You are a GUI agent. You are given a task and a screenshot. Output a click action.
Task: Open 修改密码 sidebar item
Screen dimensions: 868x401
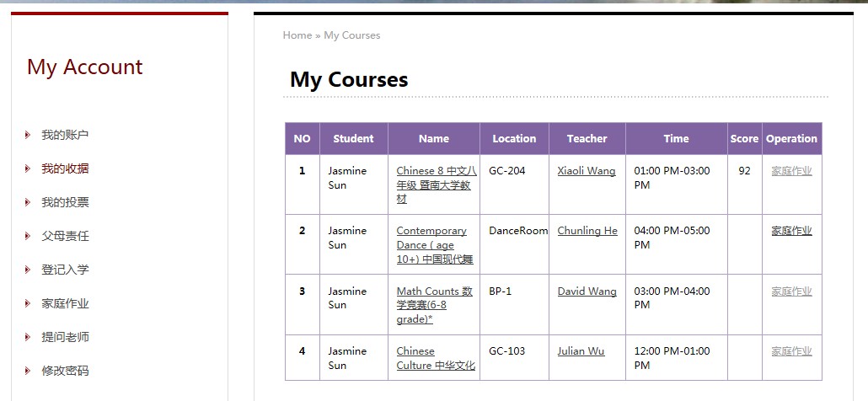(65, 372)
